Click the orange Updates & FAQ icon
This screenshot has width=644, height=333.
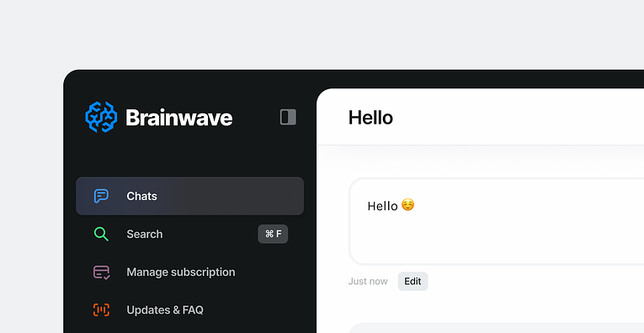101,309
